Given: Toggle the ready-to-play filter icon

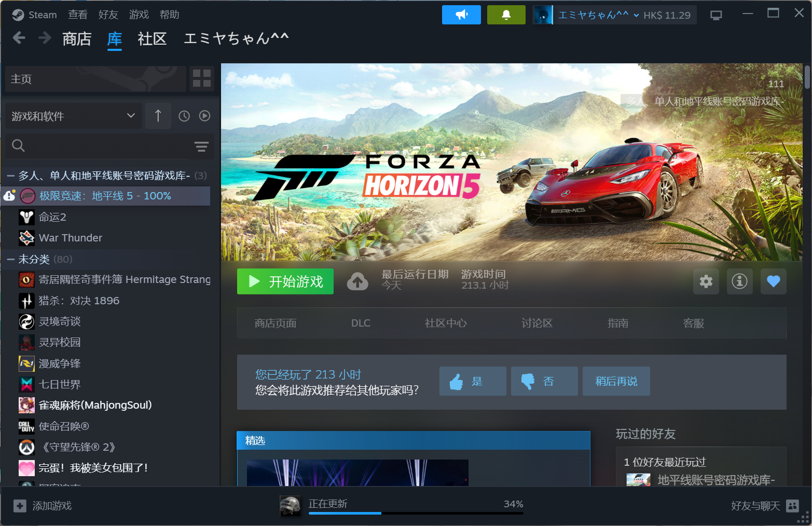Looking at the screenshot, I should point(205,116).
